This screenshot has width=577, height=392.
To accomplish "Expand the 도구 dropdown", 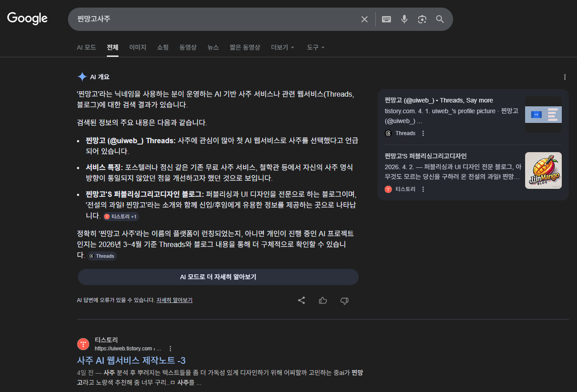I will (316, 47).
